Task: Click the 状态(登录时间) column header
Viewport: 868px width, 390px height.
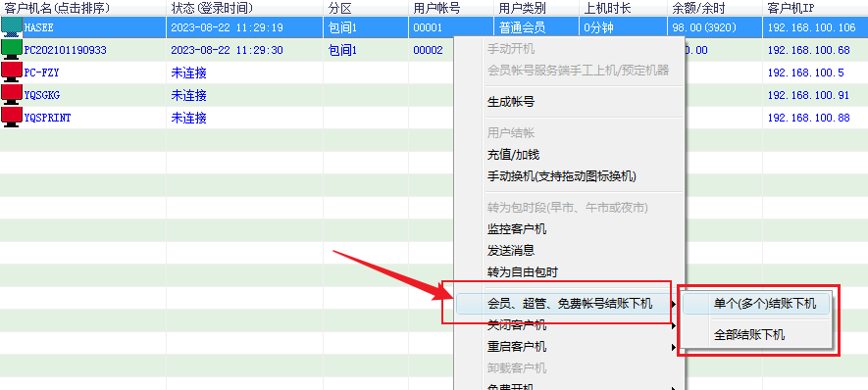Action: point(212,8)
